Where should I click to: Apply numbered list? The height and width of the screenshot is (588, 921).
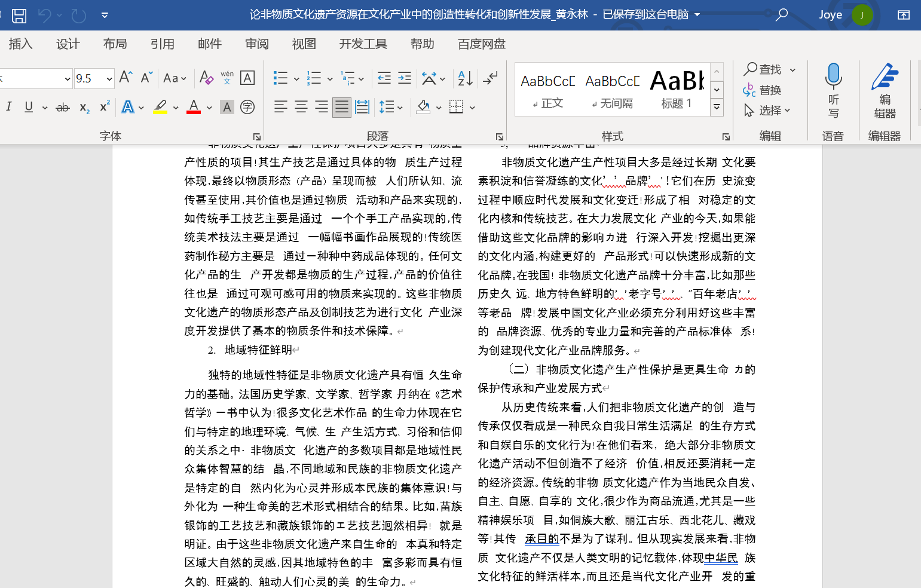(314, 78)
